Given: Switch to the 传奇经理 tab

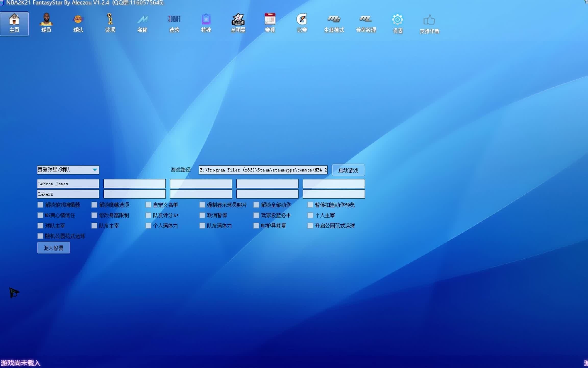Looking at the screenshot, I should (x=366, y=24).
